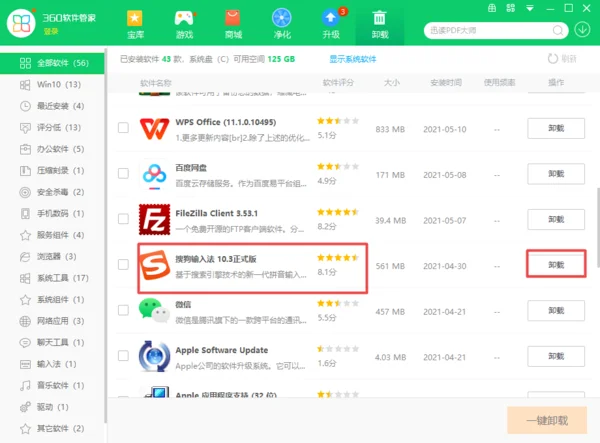600x443 pixels.
Task: Sort by 软件评分 column header
Action: (339, 81)
